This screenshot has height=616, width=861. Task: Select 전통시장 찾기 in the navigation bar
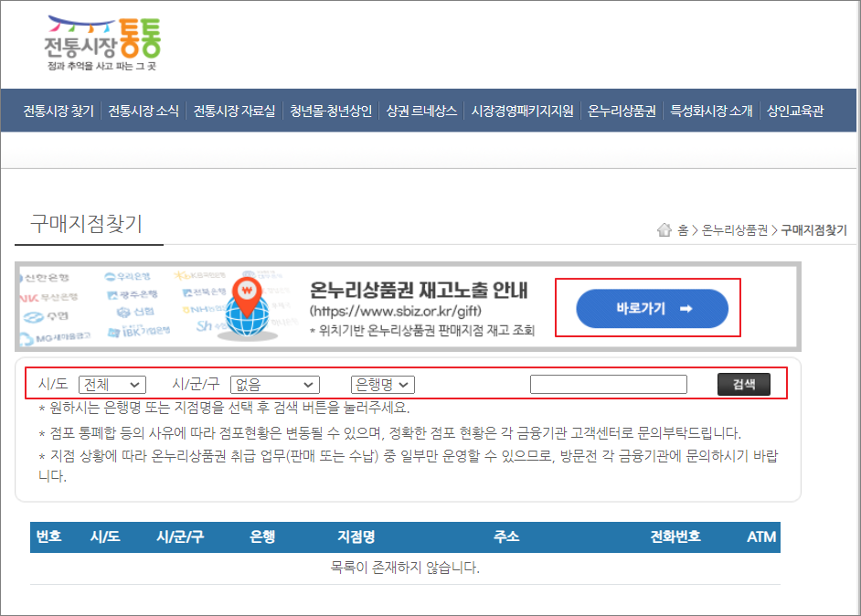(x=58, y=110)
